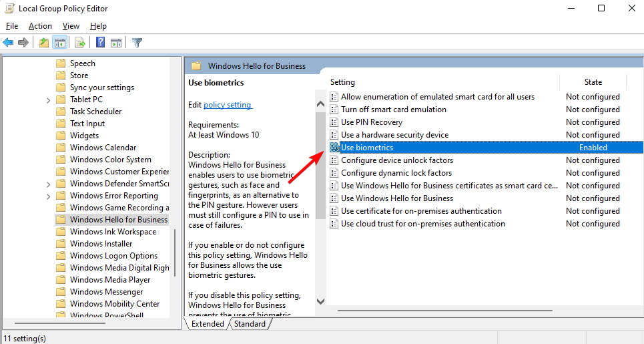Select Use certificate for on-premises authentication

point(421,211)
